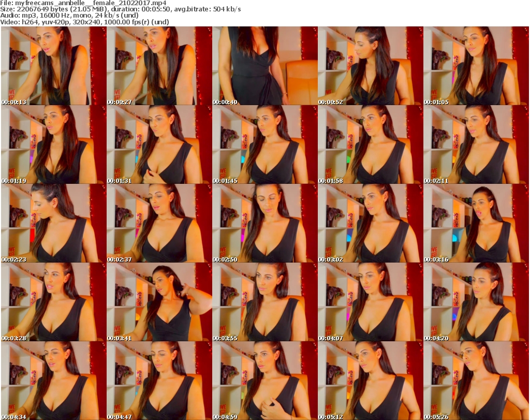Open the frame at 00:02:11
530x420 pixels.
pos(476,144)
